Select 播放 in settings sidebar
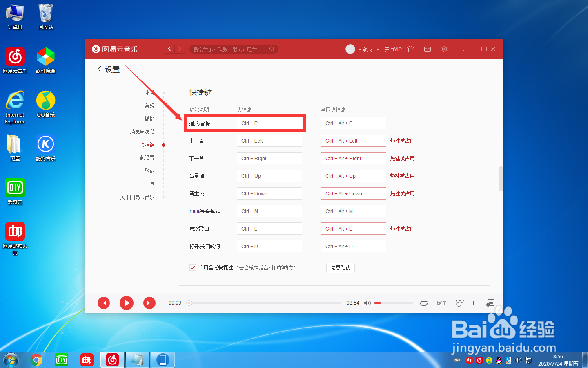Screen dimensions: 588x368 click(x=149, y=119)
